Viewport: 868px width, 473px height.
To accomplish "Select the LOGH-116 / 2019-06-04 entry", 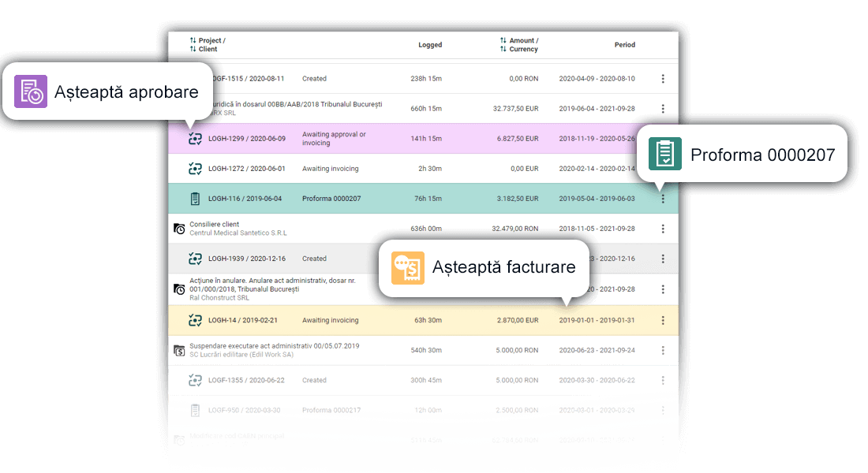I will click(245, 199).
